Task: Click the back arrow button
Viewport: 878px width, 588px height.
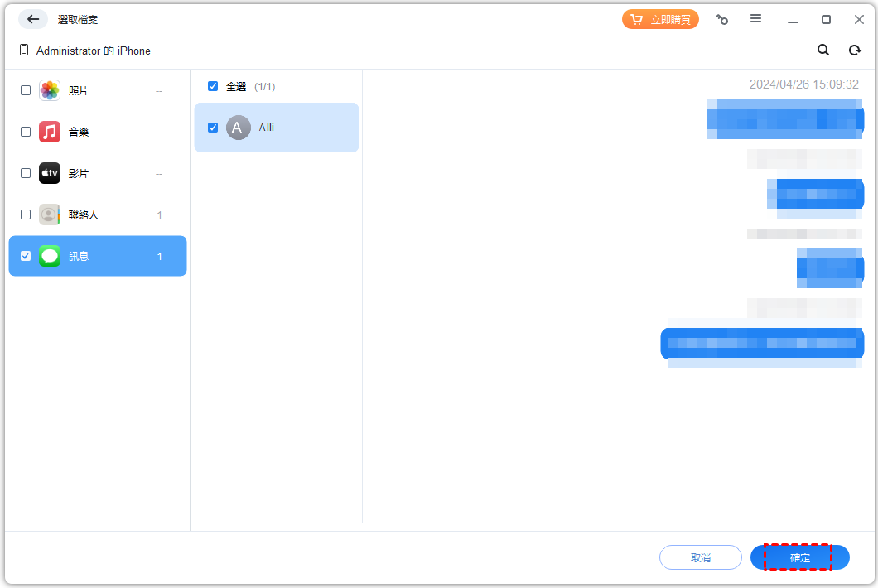Action: [x=33, y=19]
